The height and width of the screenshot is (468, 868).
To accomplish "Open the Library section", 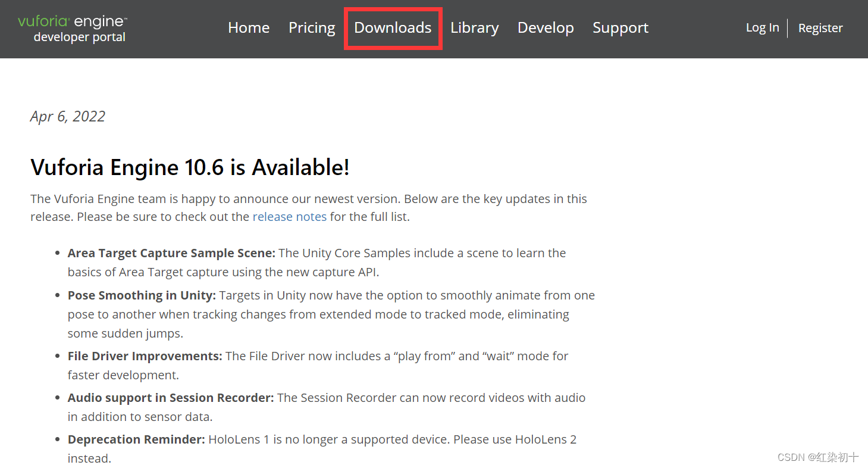I will pyautogui.click(x=474, y=28).
